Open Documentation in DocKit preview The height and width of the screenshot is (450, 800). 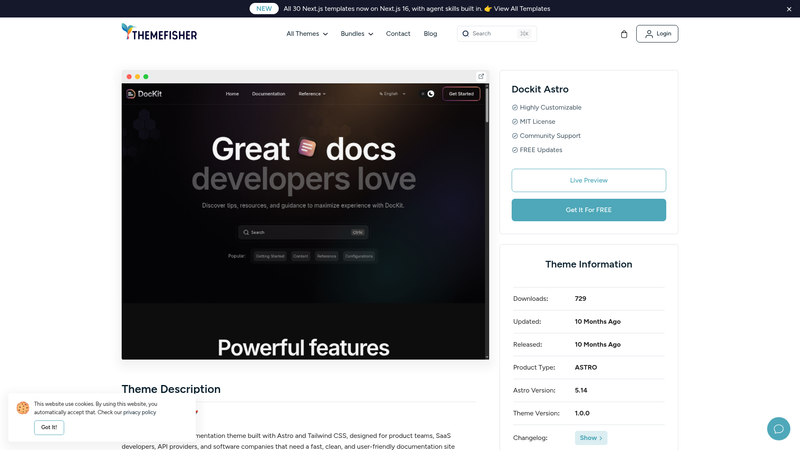coord(268,94)
